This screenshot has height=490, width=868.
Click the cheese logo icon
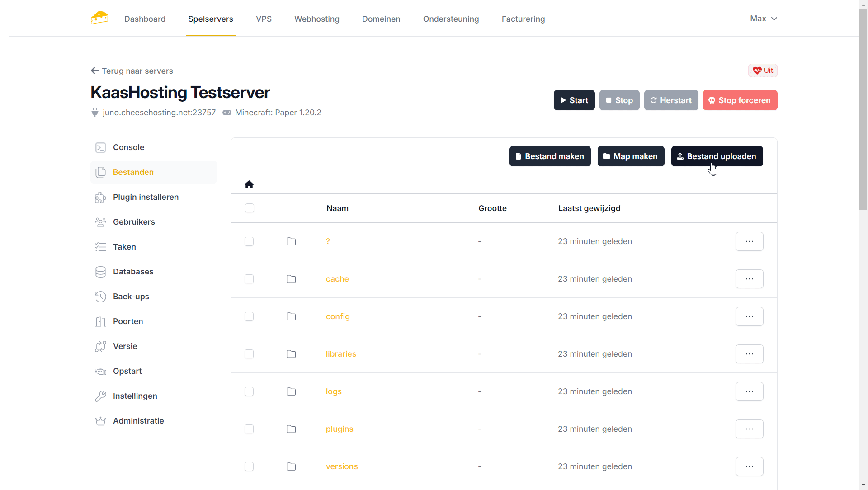click(x=99, y=18)
